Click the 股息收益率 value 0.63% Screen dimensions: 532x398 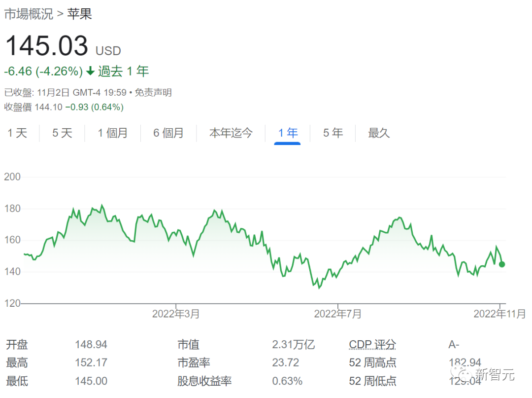[287, 381]
